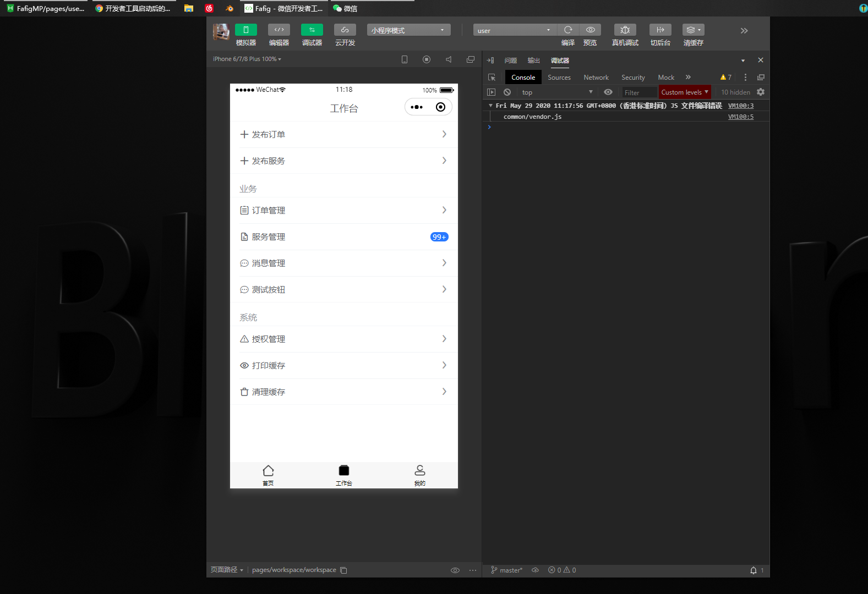Switch to the 输出 output tab

(x=534, y=61)
